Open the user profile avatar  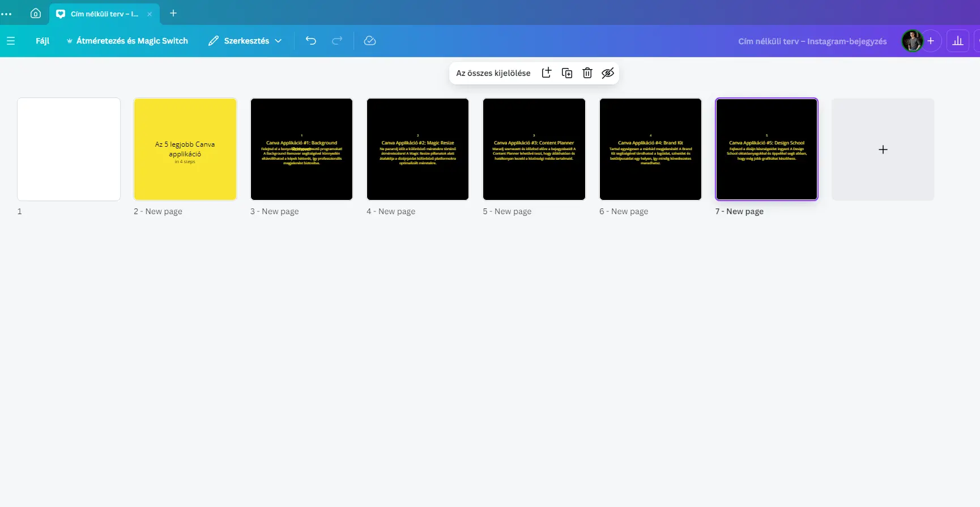912,41
